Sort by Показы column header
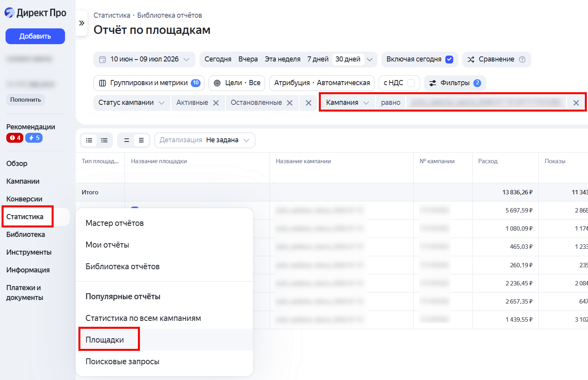 pos(555,161)
